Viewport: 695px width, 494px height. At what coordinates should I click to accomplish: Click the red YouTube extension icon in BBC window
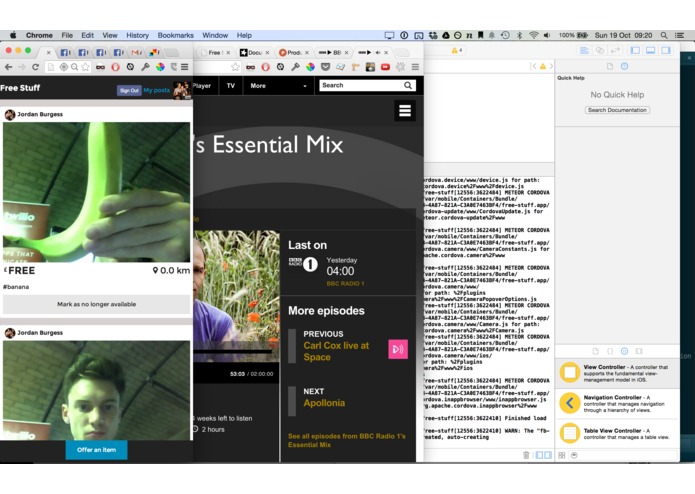(x=385, y=67)
